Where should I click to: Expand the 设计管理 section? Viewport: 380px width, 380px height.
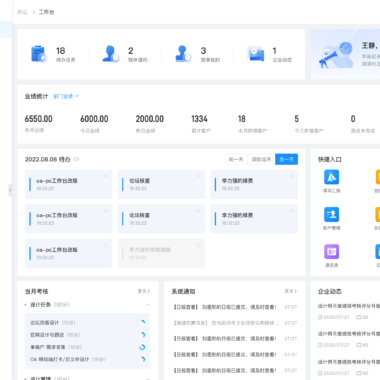pos(148,378)
